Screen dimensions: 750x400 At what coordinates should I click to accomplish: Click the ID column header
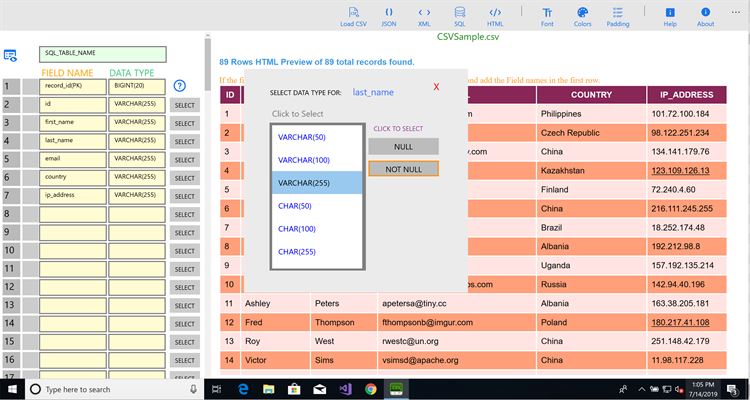tap(230, 95)
